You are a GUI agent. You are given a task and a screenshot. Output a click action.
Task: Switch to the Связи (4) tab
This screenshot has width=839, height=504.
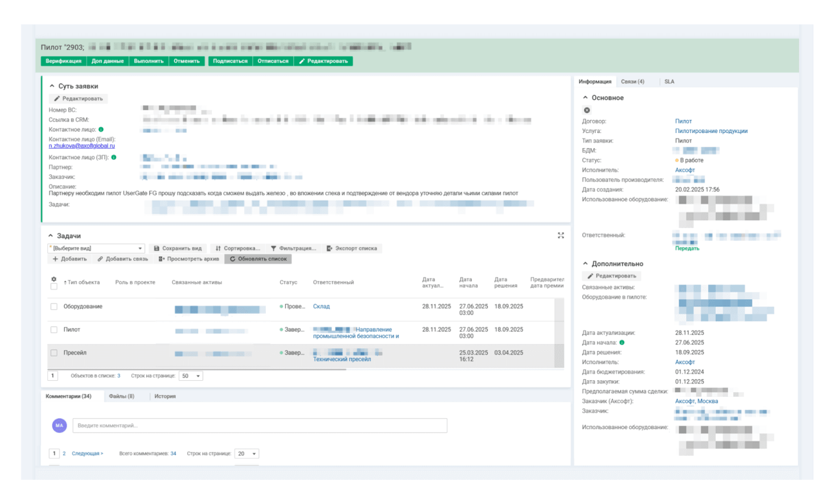click(632, 82)
